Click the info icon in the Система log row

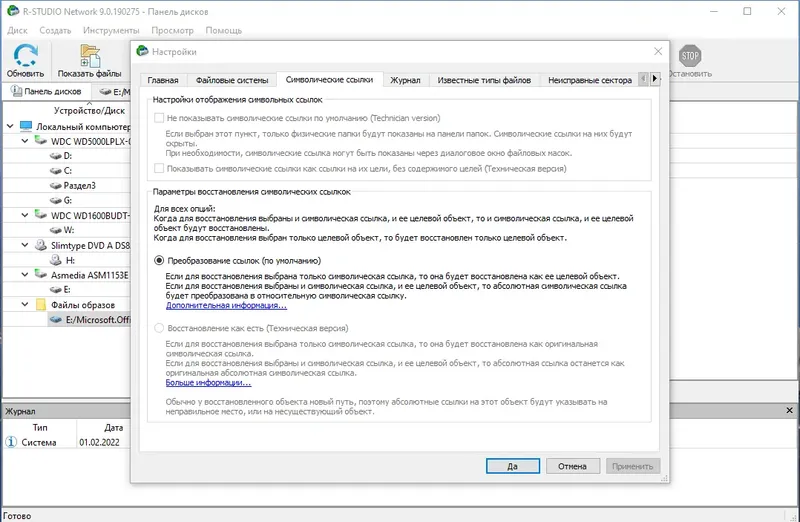point(11,442)
